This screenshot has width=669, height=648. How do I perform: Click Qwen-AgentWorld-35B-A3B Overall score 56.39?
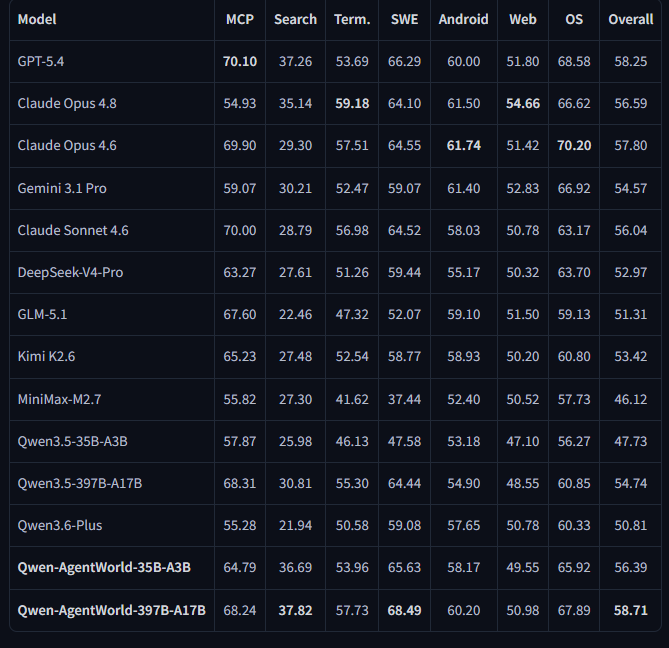pyautogui.click(x=631, y=567)
